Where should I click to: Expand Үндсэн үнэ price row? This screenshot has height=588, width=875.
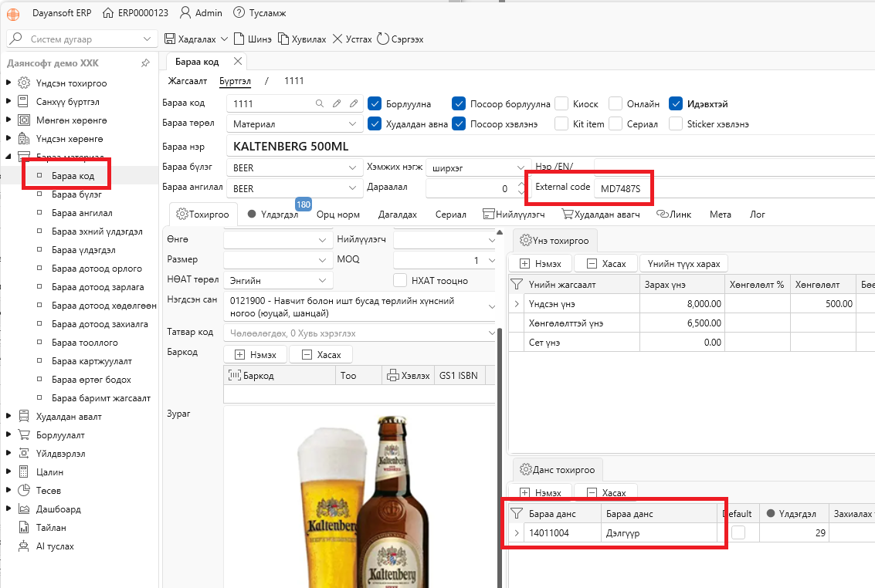tap(517, 304)
